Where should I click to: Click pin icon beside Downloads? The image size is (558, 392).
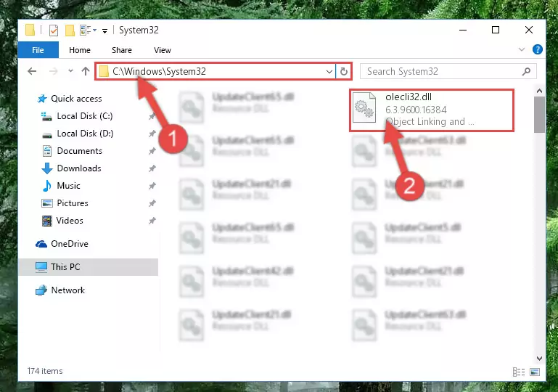[152, 168]
